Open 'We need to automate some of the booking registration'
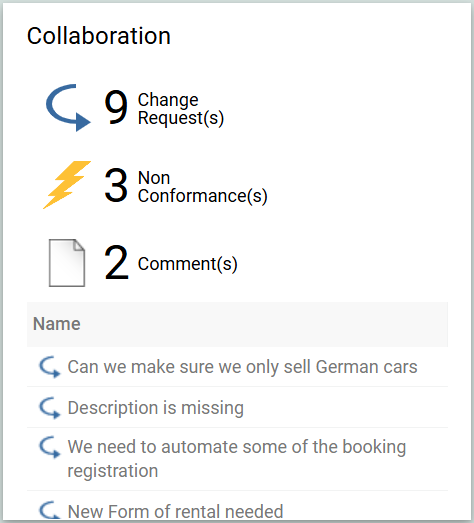The image size is (474, 523). [237, 459]
